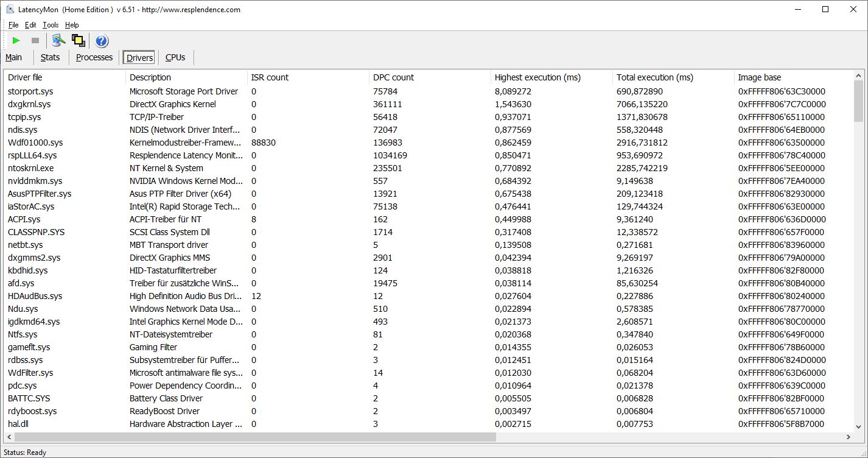
Task: Open the File menu
Action: 13,25
